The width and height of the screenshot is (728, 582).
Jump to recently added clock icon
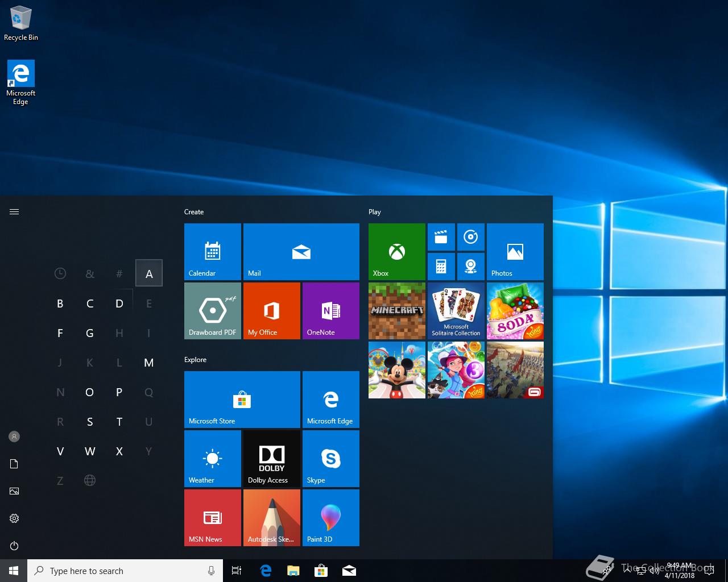pyautogui.click(x=60, y=273)
